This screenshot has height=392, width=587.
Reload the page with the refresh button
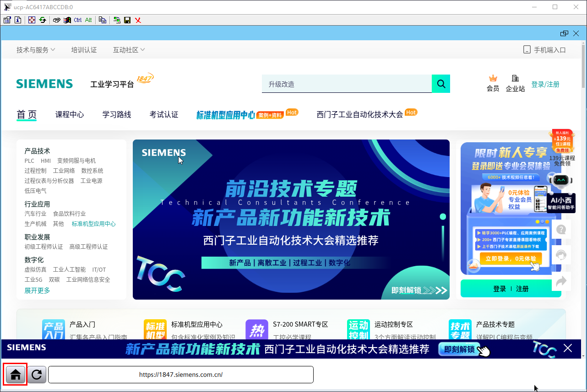coord(37,375)
